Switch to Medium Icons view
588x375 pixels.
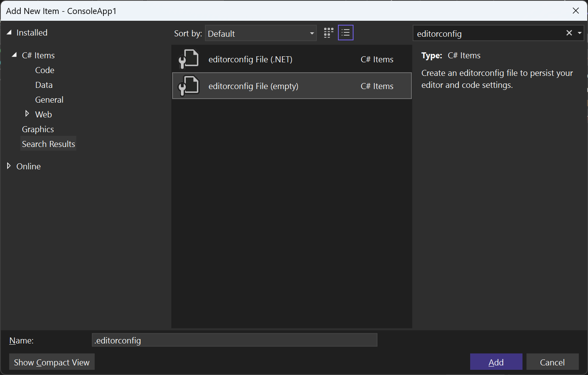(x=328, y=32)
